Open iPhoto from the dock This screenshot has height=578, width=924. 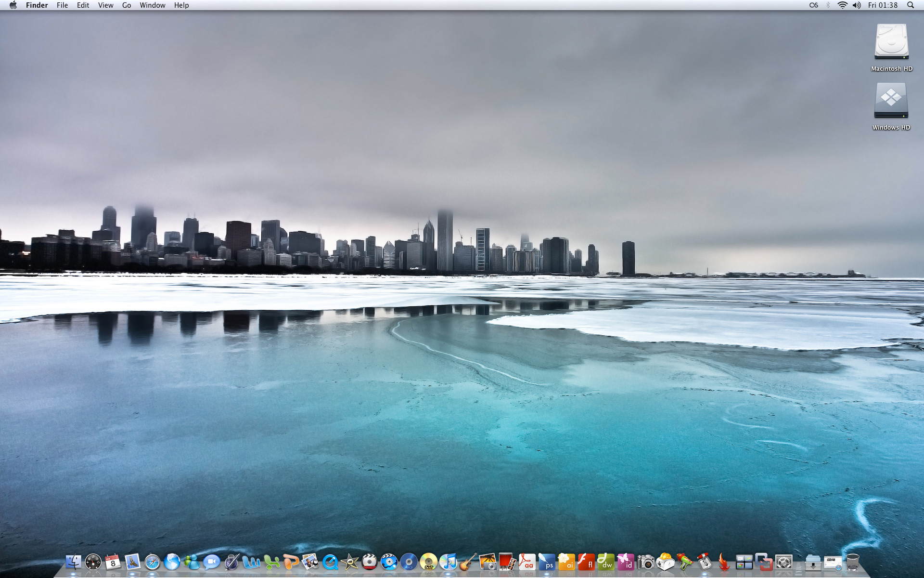click(488, 562)
